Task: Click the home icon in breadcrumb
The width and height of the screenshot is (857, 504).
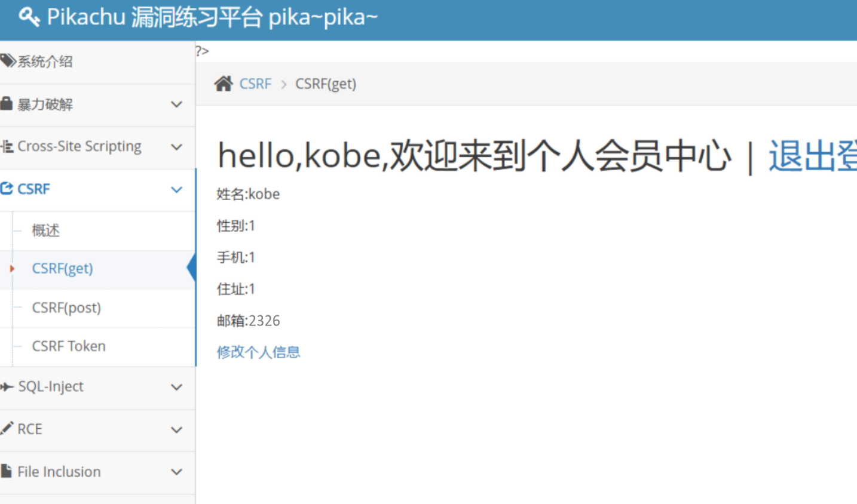Action: 224,84
